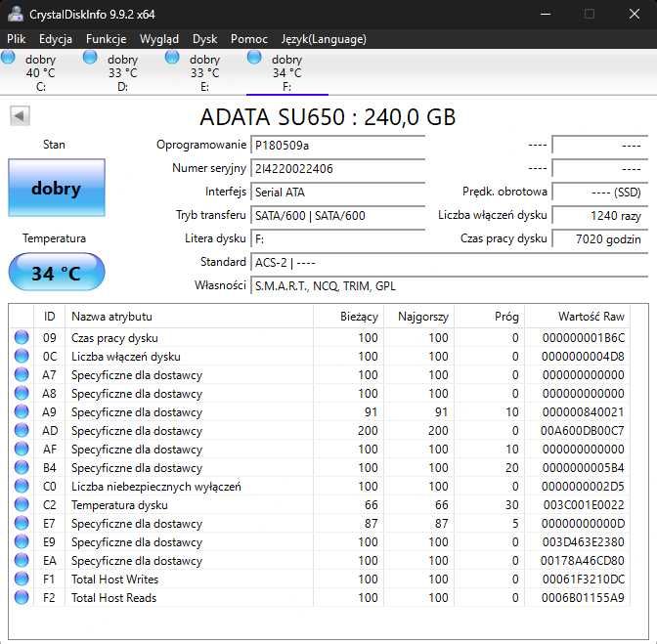Click the Własności field S.M.A.R.T., NCQ, TRIM, GPL

point(449,286)
